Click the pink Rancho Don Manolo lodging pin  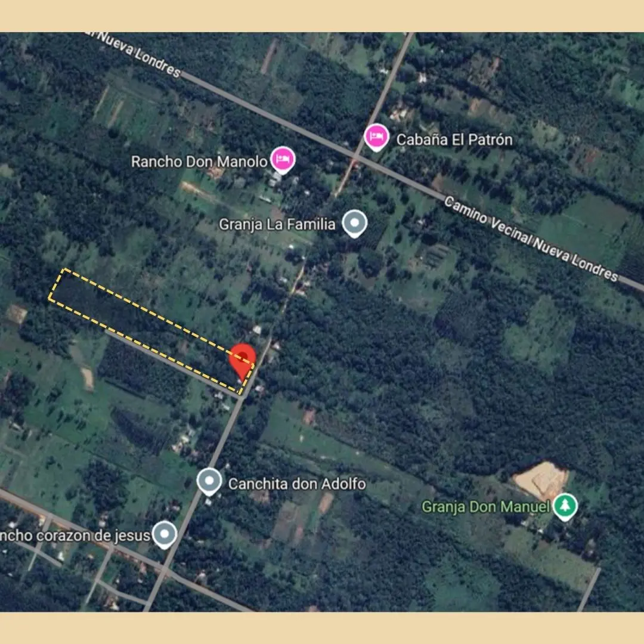[x=283, y=160]
